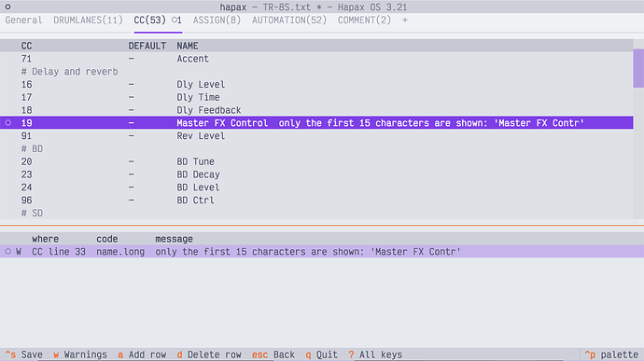Image resolution: width=644 pixels, height=361 pixels.
Task: Click the warning indicator beside CC(53)
Action: [x=176, y=21]
